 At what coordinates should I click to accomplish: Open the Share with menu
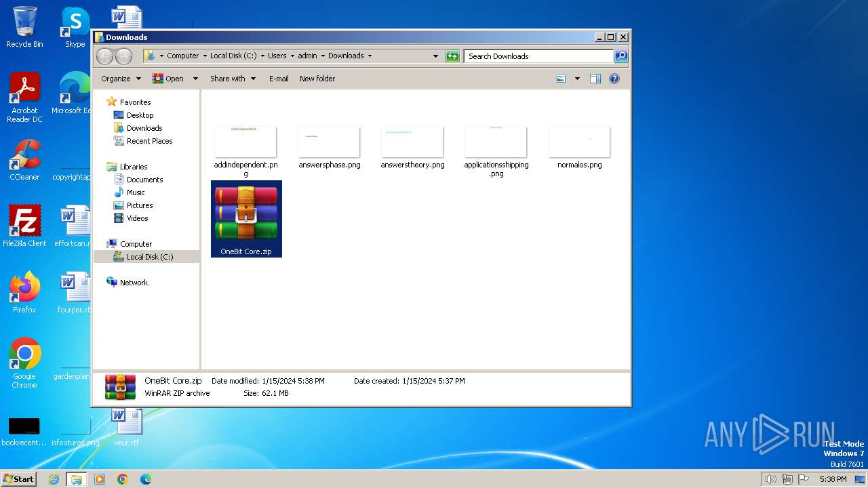[233, 79]
